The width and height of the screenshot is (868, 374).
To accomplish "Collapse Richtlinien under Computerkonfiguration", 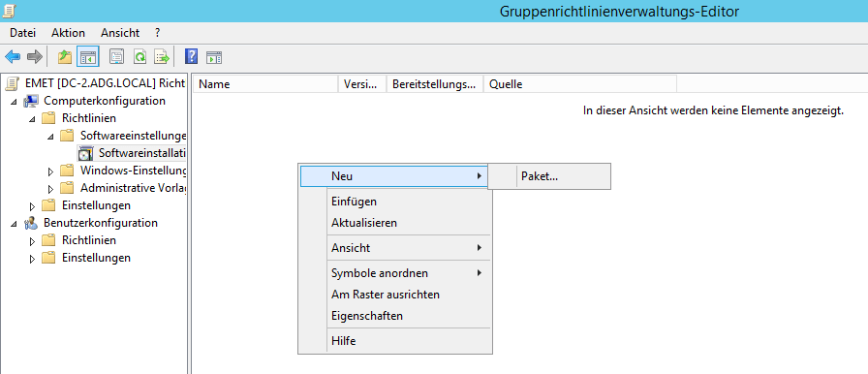I will (32, 119).
